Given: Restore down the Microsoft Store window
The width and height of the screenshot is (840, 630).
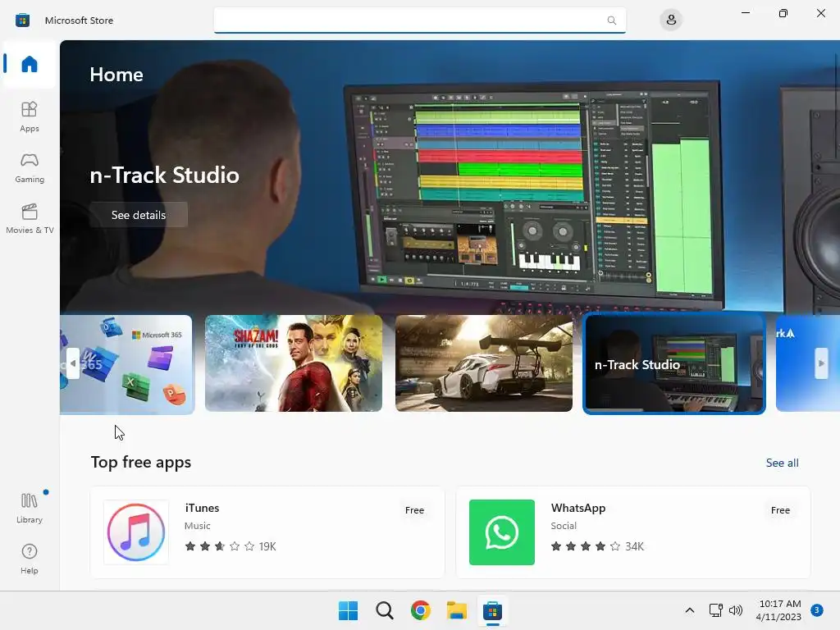Looking at the screenshot, I should (x=783, y=13).
